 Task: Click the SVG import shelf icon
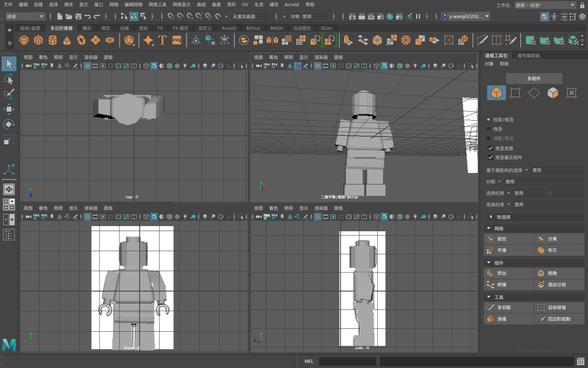coord(177,40)
